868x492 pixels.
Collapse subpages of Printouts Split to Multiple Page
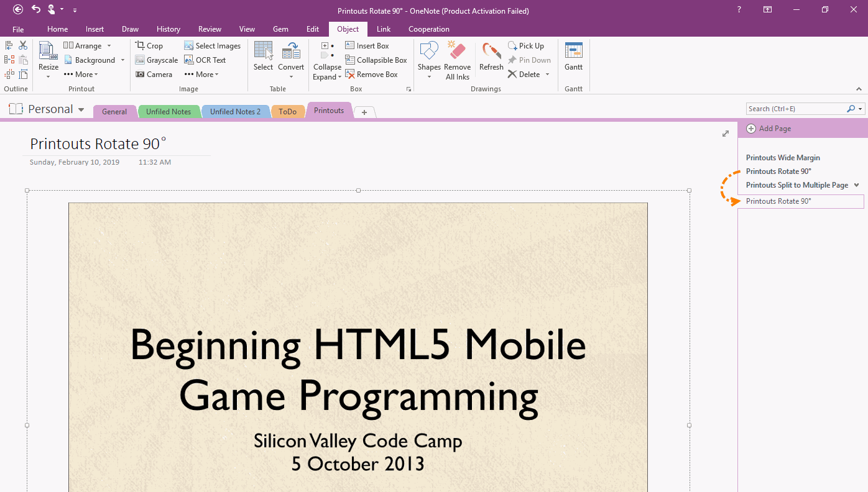(x=856, y=185)
